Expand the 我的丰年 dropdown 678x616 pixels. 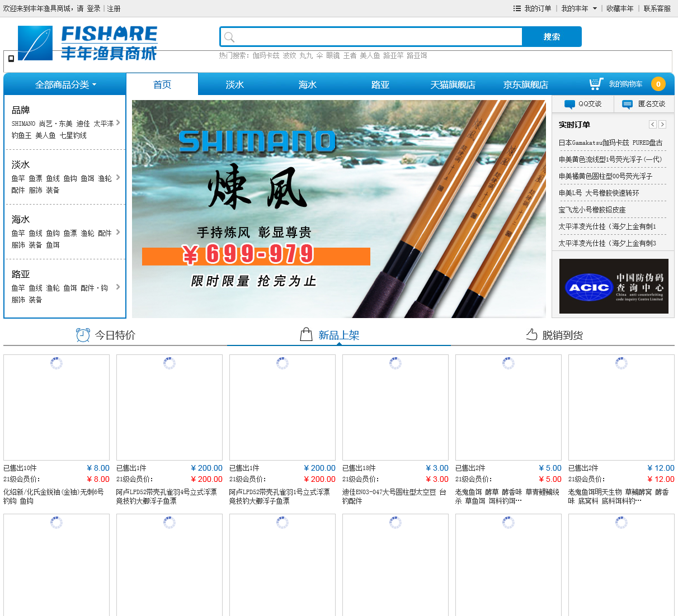pos(579,8)
